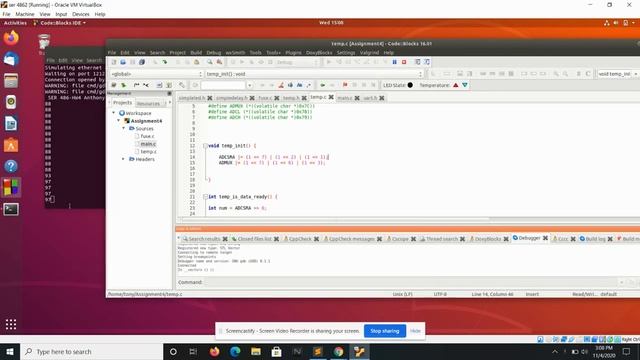The height and width of the screenshot is (360, 640).
Task: Click the red Temperature up triangle
Action: (x=456, y=85)
